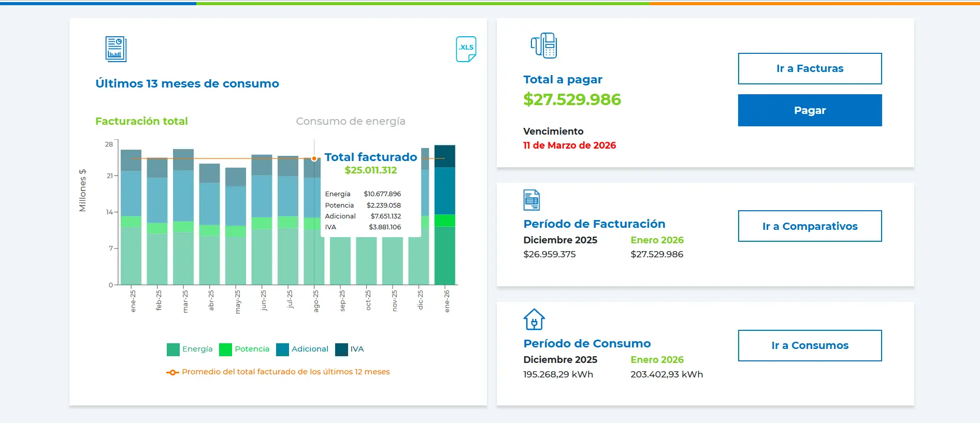Image resolution: width=980 pixels, height=423 pixels.
Task: Select the jul-25 bar in chart
Action: pos(288,220)
